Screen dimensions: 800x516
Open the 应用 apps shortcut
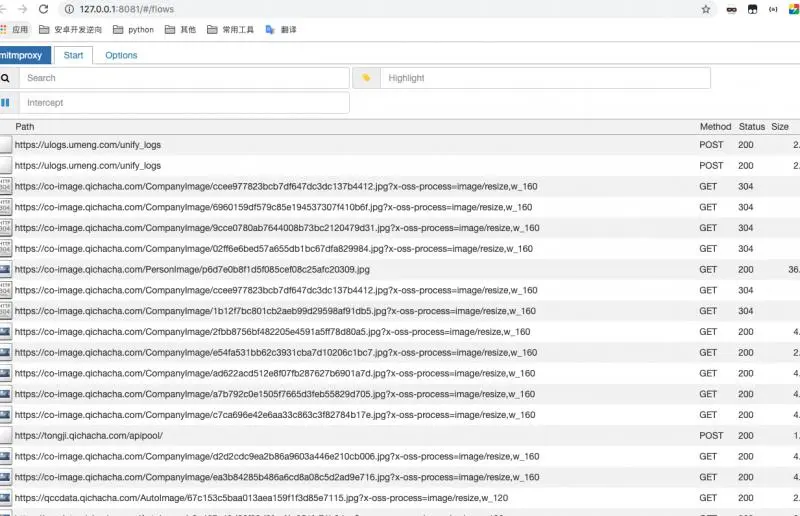click(x=15, y=30)
